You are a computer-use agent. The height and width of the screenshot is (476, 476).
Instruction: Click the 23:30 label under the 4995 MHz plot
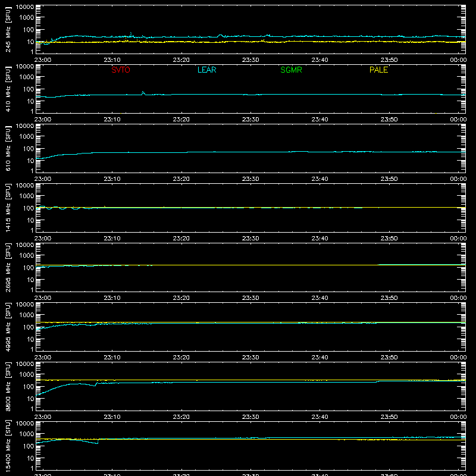click(x=250, y=358)
